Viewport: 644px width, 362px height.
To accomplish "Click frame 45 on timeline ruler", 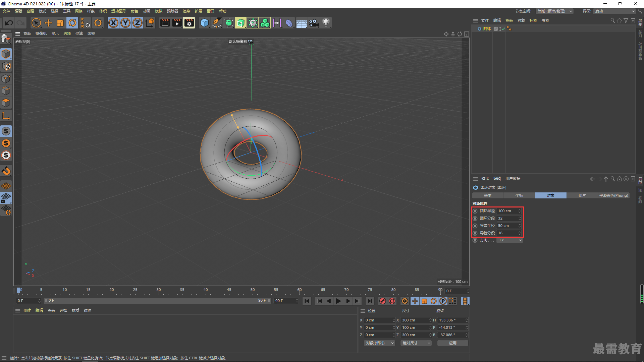I will 229,290.
